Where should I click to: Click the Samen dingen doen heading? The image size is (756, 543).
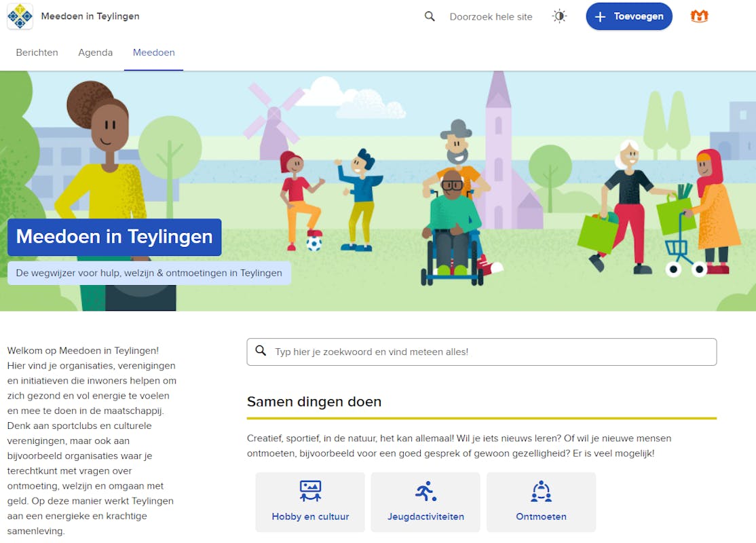[x=314, y=402]
